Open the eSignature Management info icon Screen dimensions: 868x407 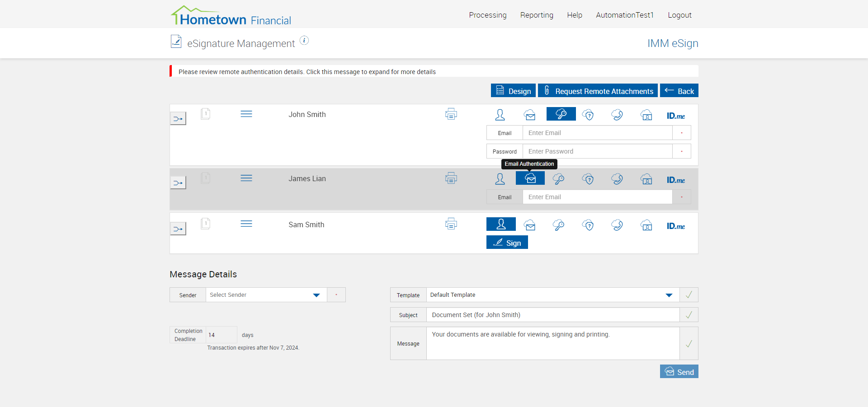click(304, 41)
